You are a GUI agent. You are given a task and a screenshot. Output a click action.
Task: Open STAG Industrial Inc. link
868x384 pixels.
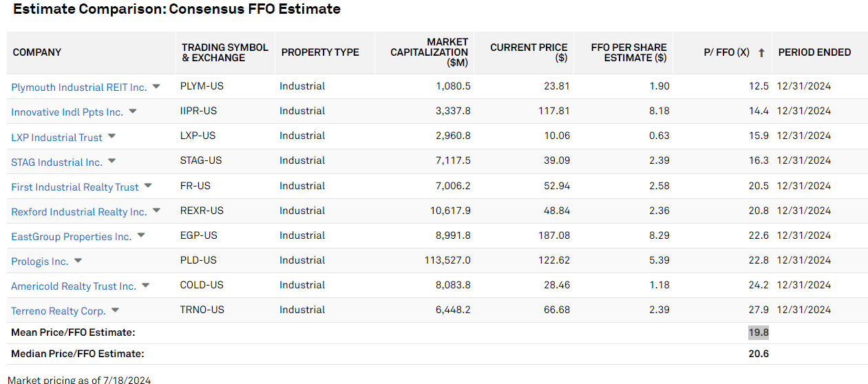pos(56,162)
